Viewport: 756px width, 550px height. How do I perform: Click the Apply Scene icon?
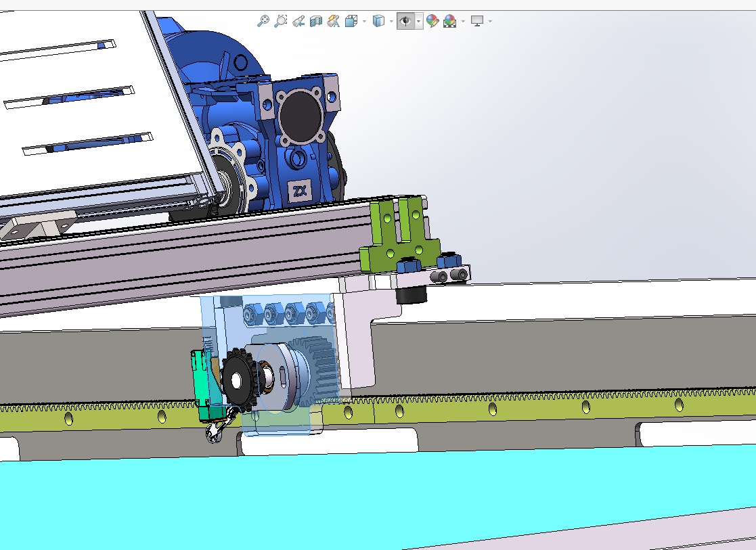click(x=450, y=21)
